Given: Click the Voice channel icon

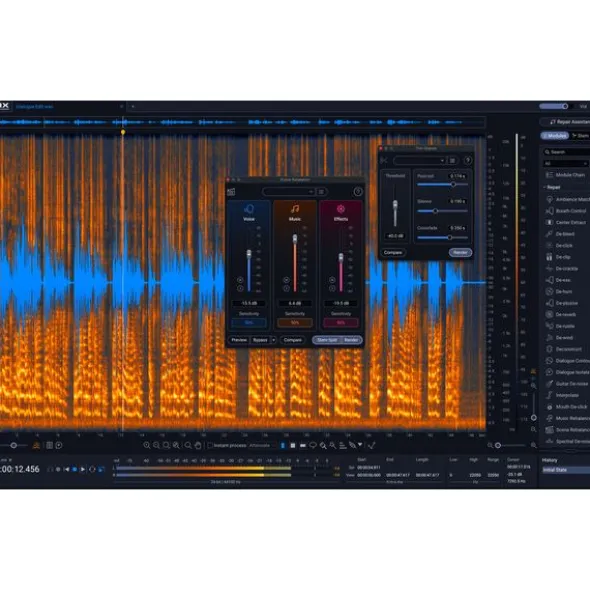Looking at the screenshot, I should click(x=249, y=209).
